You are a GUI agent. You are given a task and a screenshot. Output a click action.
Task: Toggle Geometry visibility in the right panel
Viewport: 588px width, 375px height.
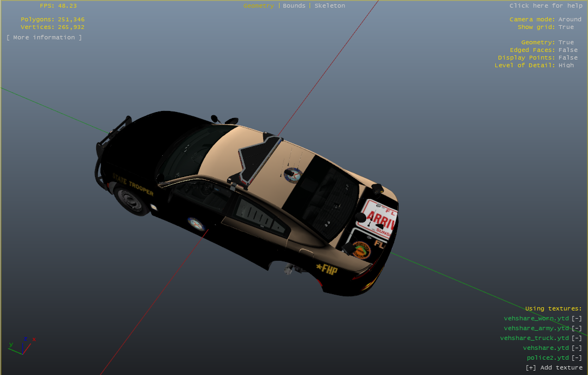tap(566, 42)
